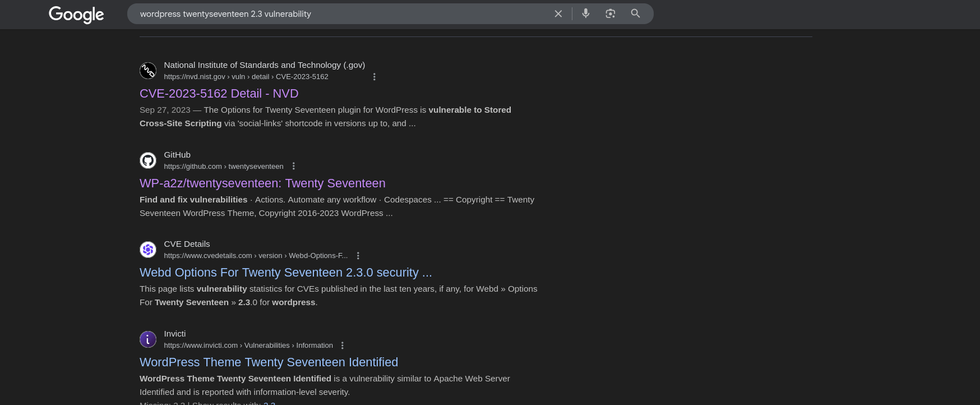The image size is (980, 405).
Task: Open CVE-2023-5162 Detail - NVD link
Action: pyautogui.click(x=219, y=94)
